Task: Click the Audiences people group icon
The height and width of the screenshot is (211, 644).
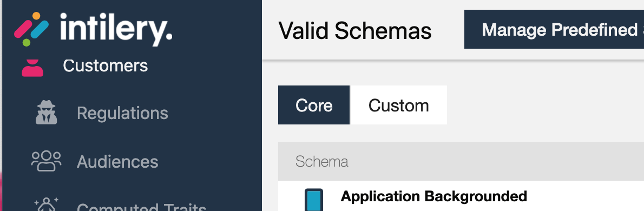Action: (x=46, y=161)
